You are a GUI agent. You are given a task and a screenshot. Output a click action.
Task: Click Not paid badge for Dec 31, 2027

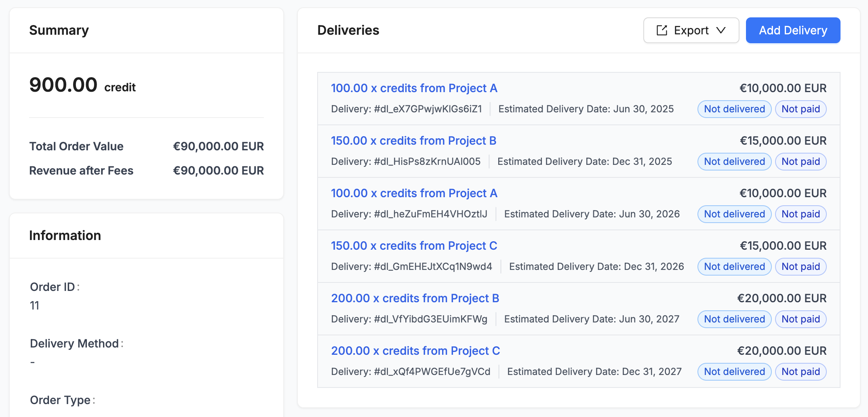[801, 372]
